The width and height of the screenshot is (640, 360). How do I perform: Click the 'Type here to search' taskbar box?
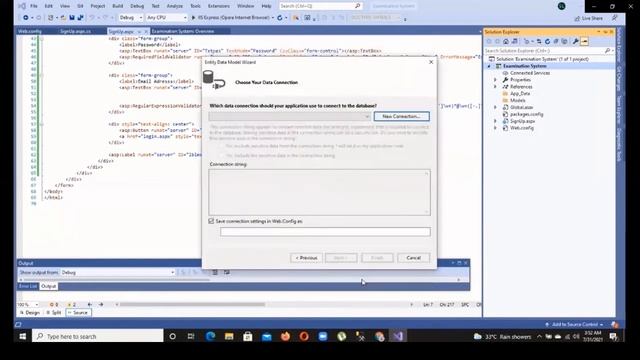(x=98, y=336)
